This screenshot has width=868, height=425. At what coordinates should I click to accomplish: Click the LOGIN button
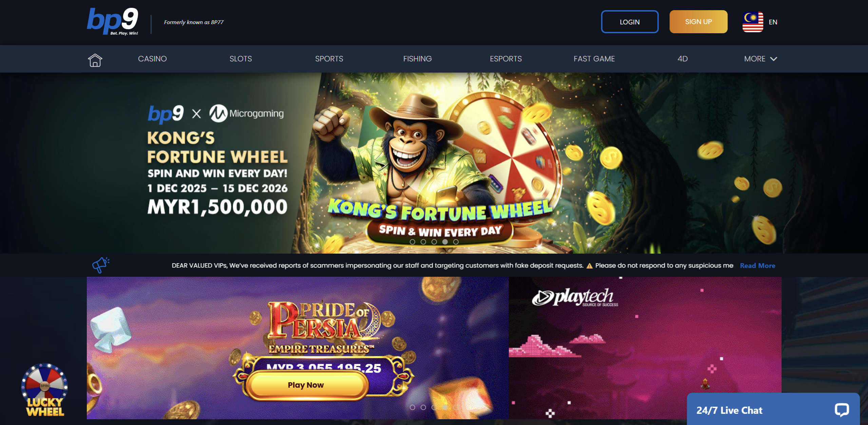(x=630, y=22)
